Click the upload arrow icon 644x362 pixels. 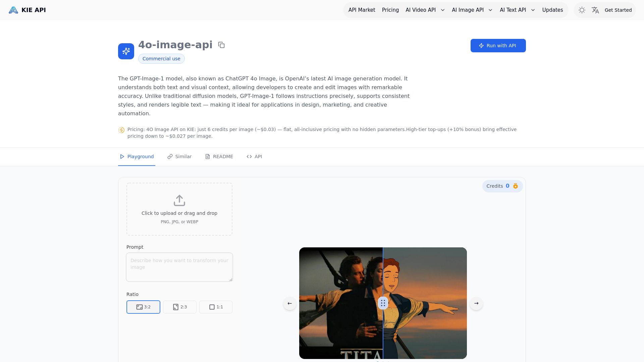179,200
